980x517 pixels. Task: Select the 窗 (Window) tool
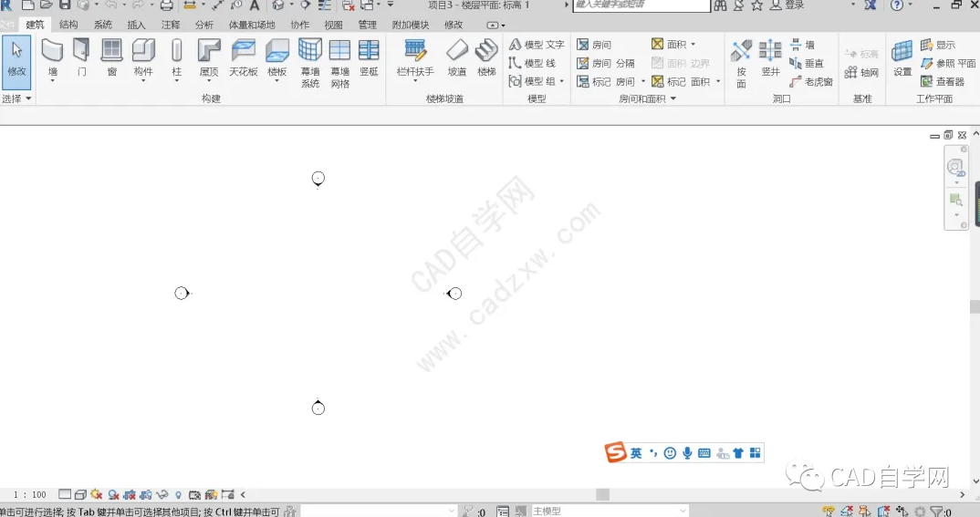pyautogui.click(x=112, y=57)
